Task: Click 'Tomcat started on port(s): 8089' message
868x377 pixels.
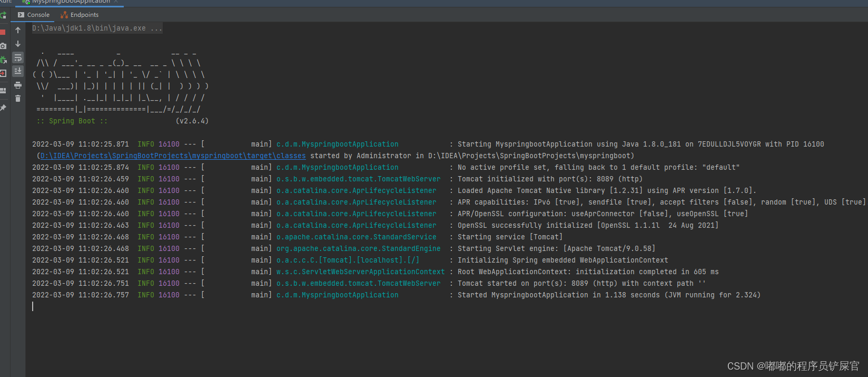Action: [x=581, y=284]
